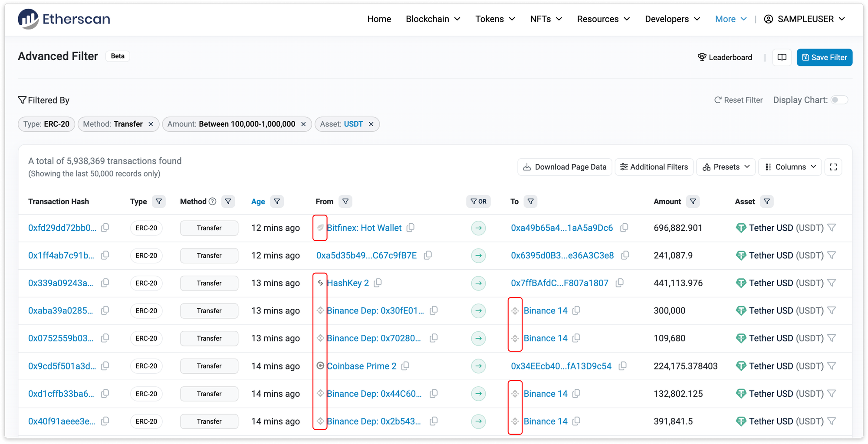Click the fullscreen expand table icon
The height and width of the screenshot is (444, 868).
(x=833, y=167)
